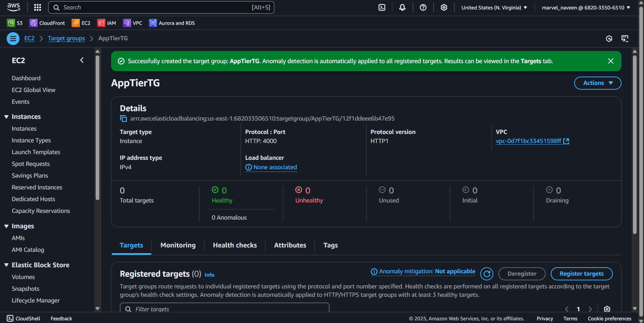Open CloudShell icon in top bar
The height and width of the screenshot is (323, 644).
click(382, 7)
